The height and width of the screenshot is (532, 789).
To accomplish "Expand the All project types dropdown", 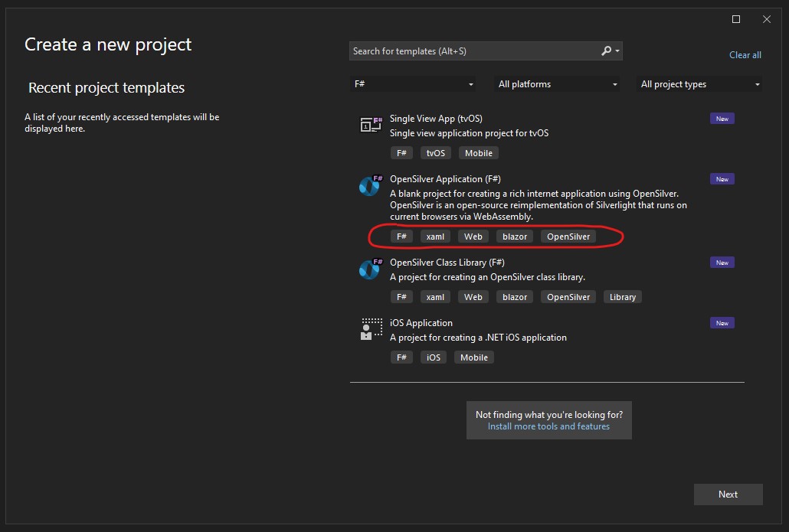I will [698, 83].
